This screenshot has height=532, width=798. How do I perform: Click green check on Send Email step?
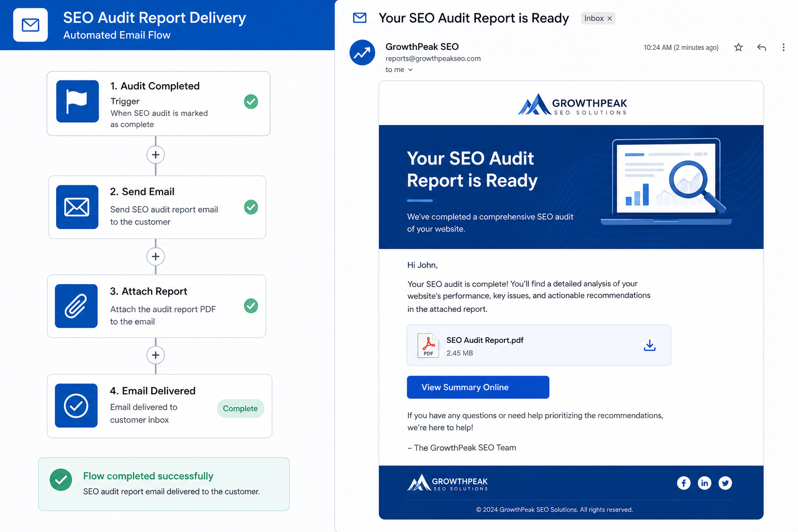[x=251, y=207]
